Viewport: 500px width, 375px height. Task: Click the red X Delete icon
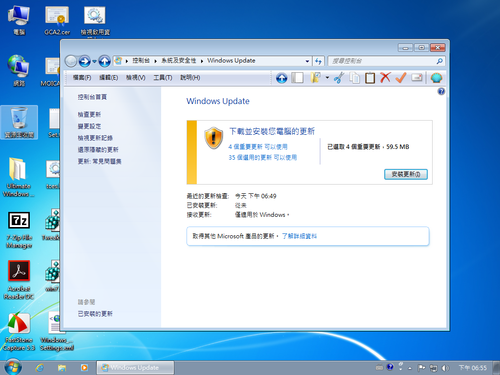click(385, 78)
